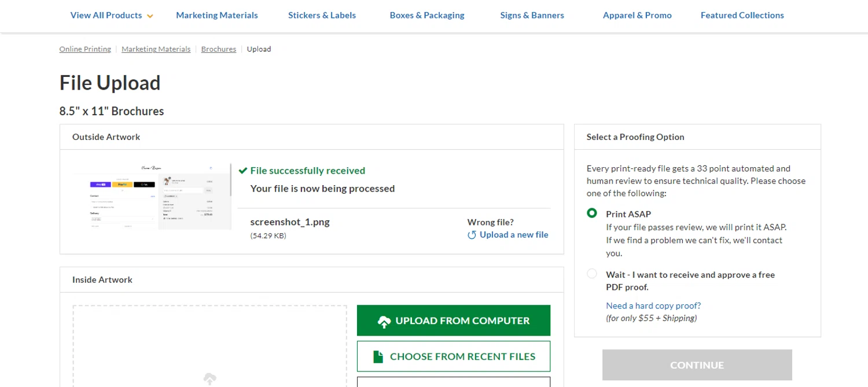Viewport: 868px width, 387px height.
Task: Click the uploaded screenshot_1.png thumbnail
Action: pos(152,196)
